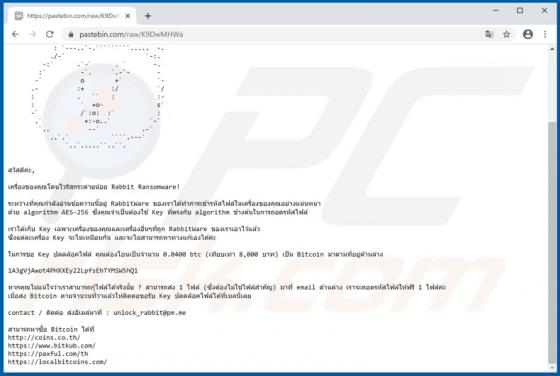Select the pastebin.com/raw tab
Screen dimensions: 560x376
(72, 16)
